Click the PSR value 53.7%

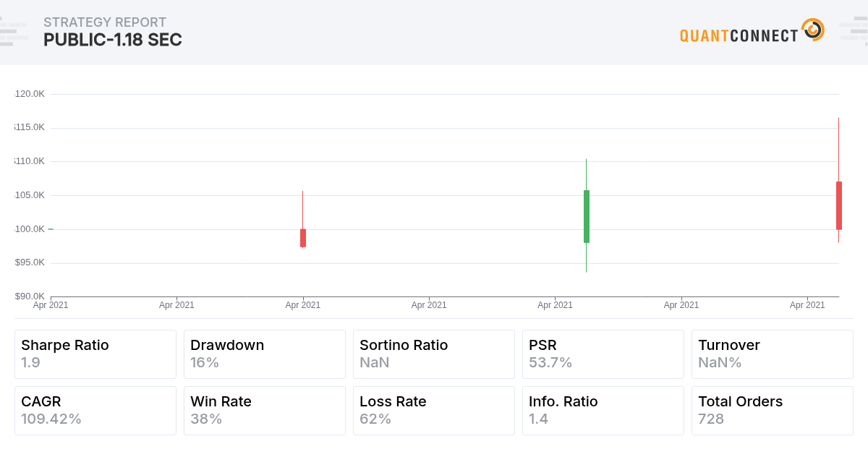(550, 363)
